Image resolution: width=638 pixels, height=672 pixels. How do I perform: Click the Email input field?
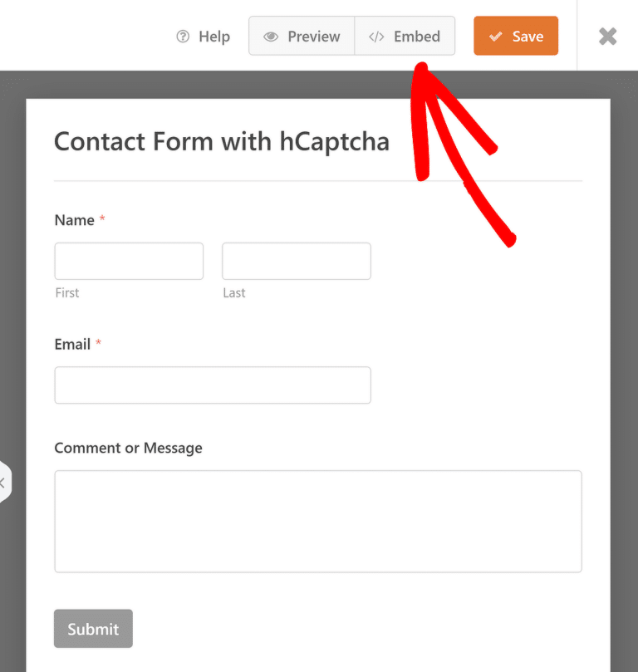(x=213, y=385)
